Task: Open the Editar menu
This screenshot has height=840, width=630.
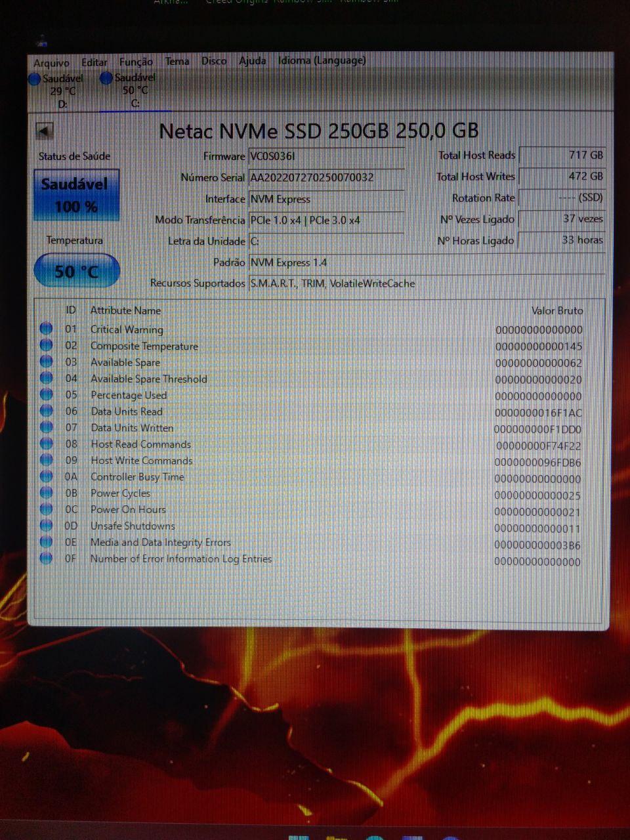Action: [94, 62]
